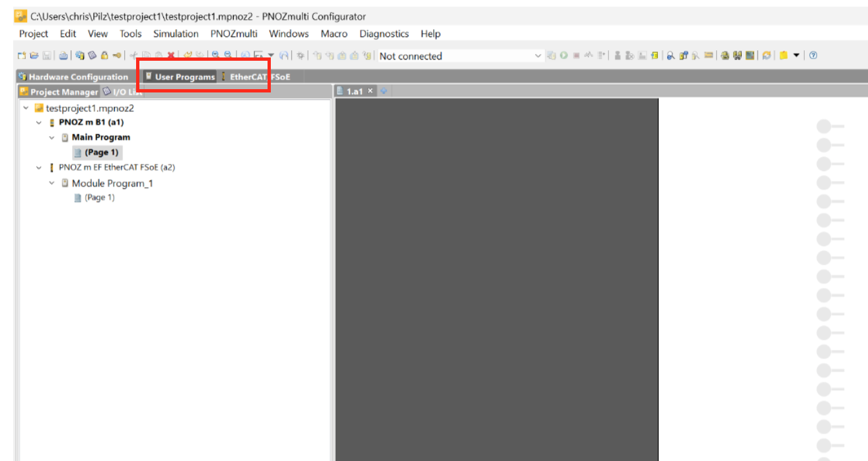
Task: Collapse the Main Program node
Action: click(x=52, y=137)
